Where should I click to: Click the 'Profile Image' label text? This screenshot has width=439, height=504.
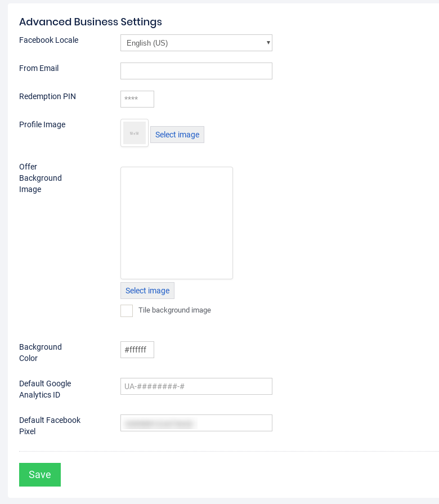pyautogui.click(x=42, y=124)
